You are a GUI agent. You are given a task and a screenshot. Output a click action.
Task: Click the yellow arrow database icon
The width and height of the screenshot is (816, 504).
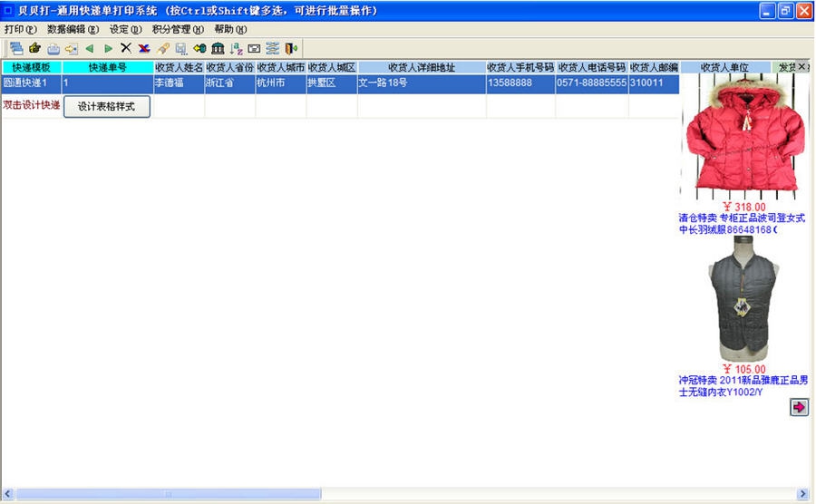[199, 48]
